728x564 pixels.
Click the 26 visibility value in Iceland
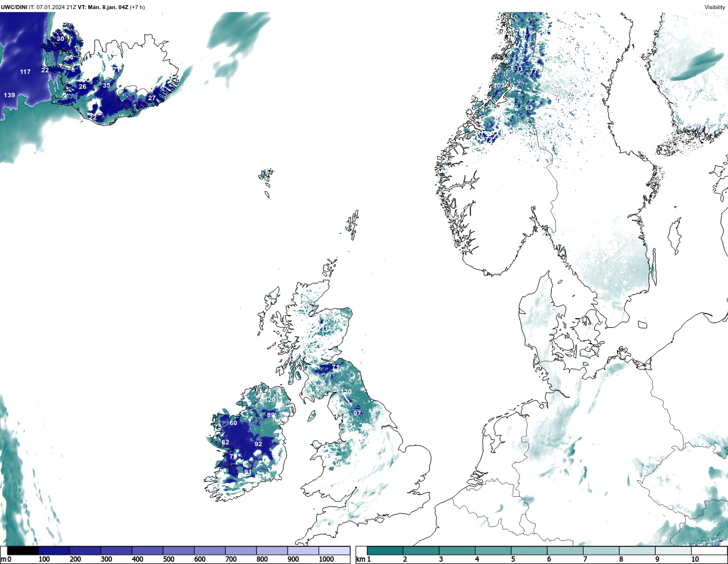[82, 87]
